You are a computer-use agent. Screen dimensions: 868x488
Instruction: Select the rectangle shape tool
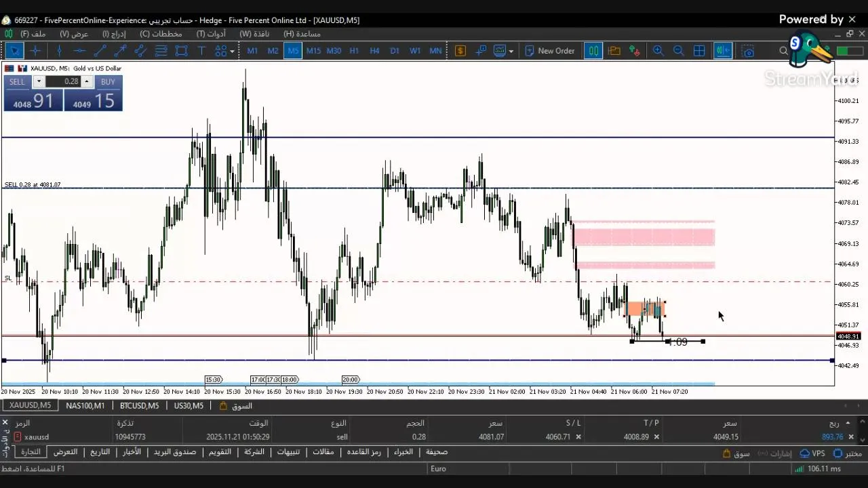point(181,51)
